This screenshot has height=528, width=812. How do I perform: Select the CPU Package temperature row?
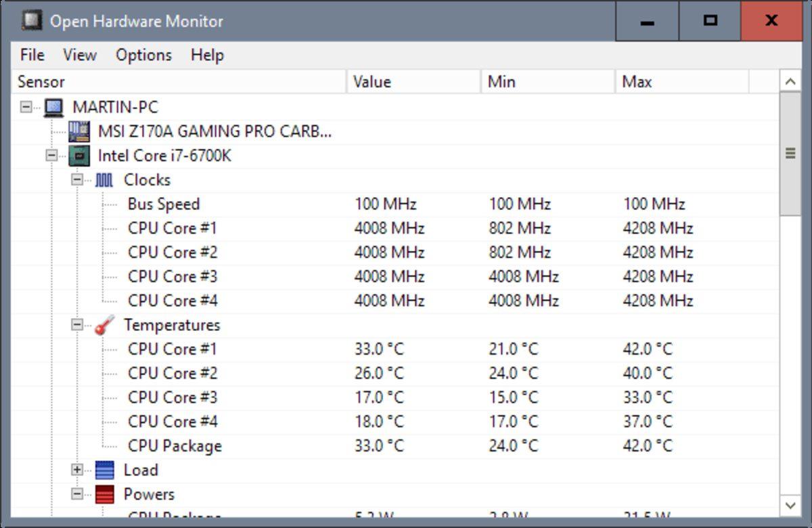pos(175,446)
